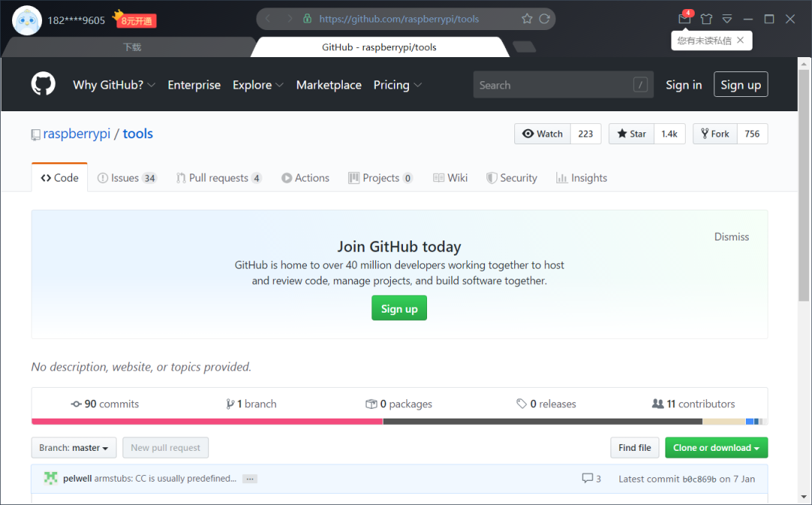Click New pull request button

tap(165, 448)
